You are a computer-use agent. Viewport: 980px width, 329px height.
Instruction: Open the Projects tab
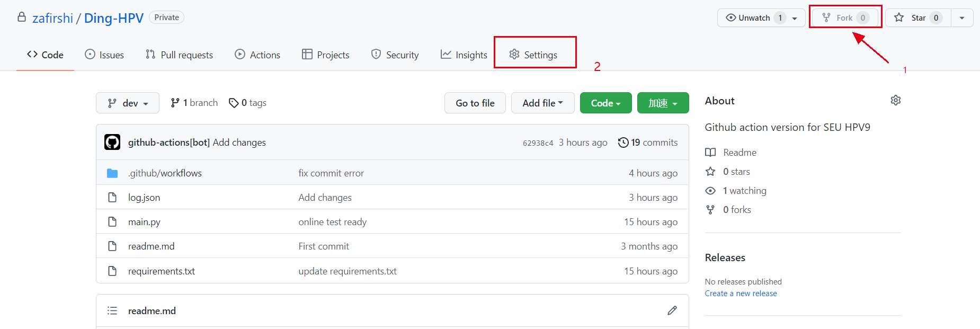(326, 55)
